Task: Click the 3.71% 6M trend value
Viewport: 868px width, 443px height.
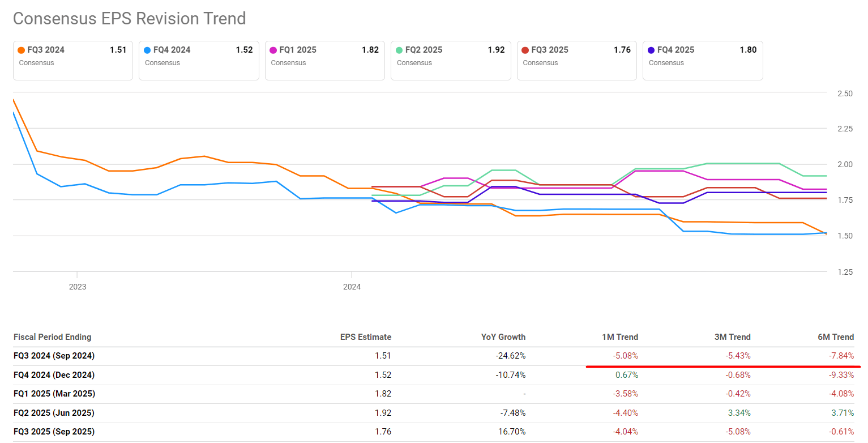Action: click(843, 413)
